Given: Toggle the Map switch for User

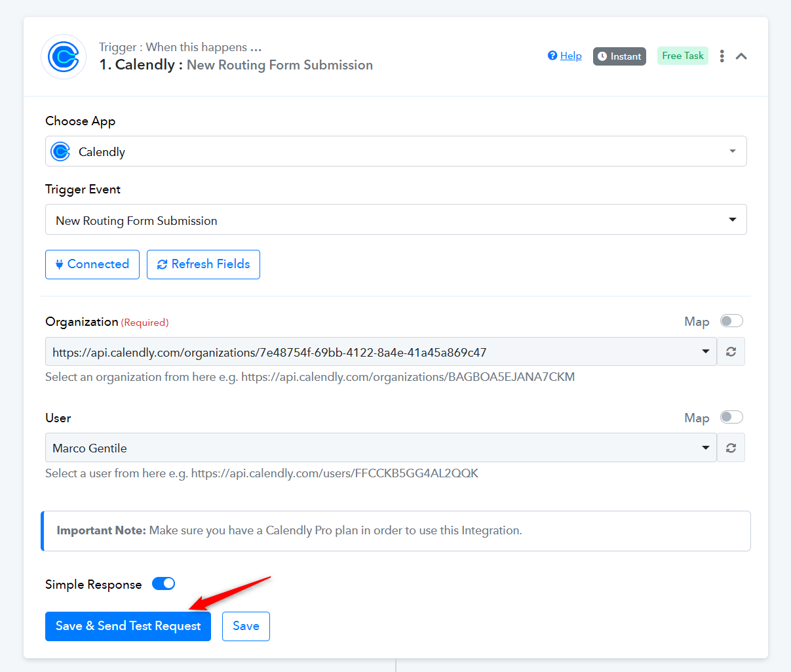Looking at the screenshot, I should click(x=731, y=417).
